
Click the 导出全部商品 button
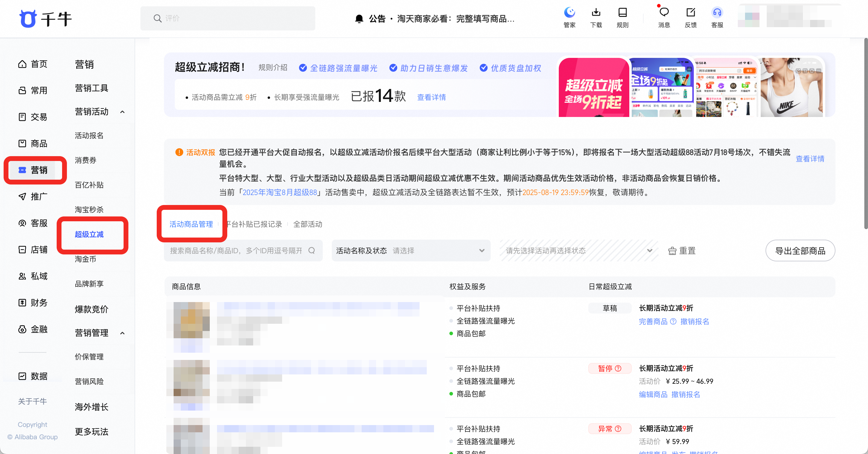[x=800, y=251]
